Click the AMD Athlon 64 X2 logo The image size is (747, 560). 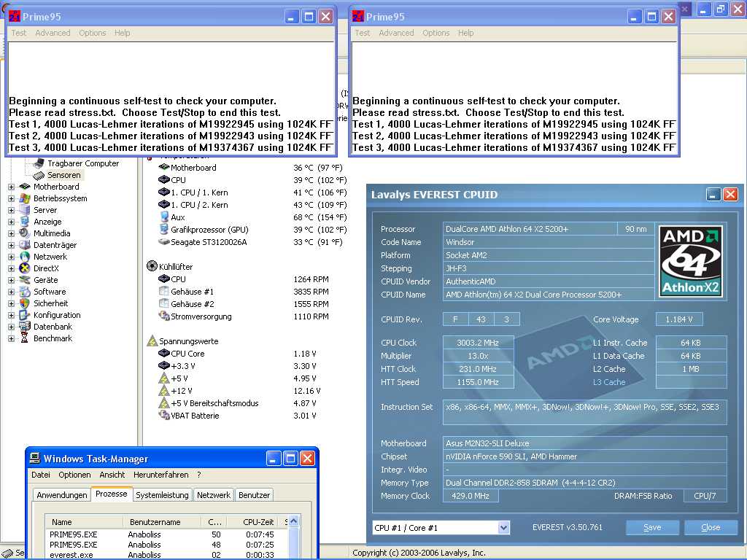coord(690,262)
